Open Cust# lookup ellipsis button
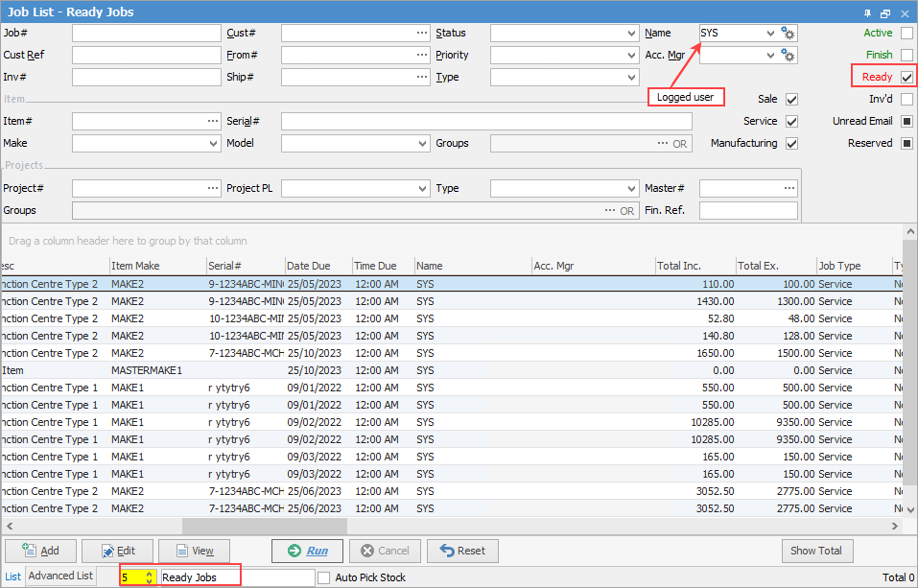918x588 pixels. click(421, 34)
